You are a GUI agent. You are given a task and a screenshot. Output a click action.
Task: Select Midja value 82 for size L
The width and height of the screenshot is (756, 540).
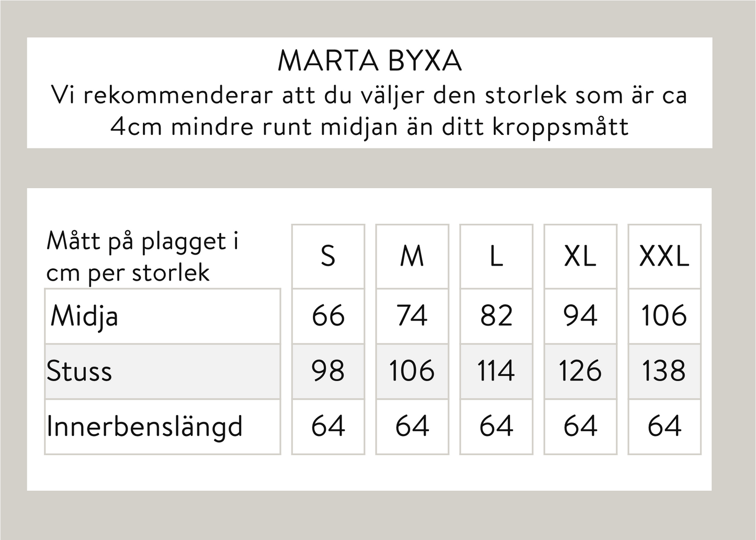click(x=496, y=316)
